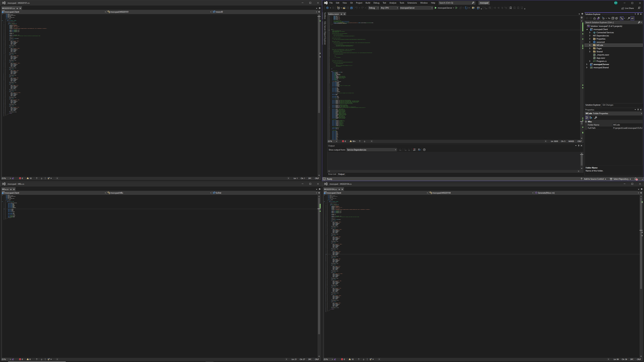Open Show output from Service Dependencies dropdown
Screen dimensions: 644x362
371,150
